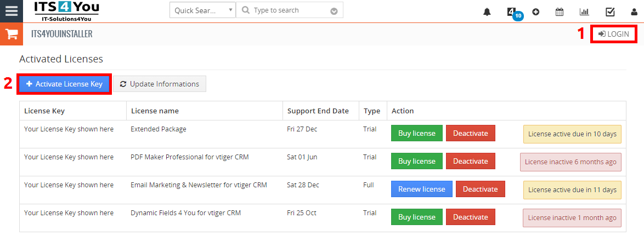Open the calendar icon
The image size is (644, 247).
tap(560, 12)
